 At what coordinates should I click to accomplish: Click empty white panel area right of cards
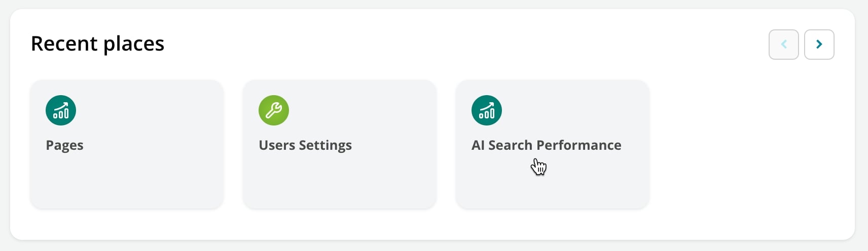[750, 144]
